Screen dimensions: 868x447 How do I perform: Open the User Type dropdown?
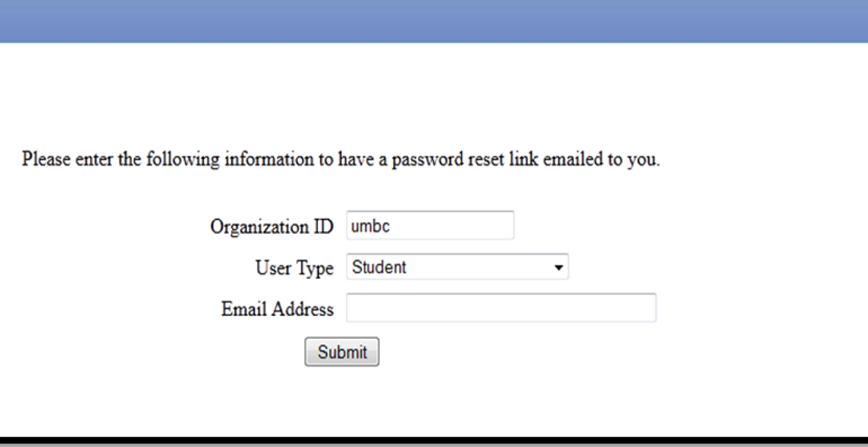457,267
